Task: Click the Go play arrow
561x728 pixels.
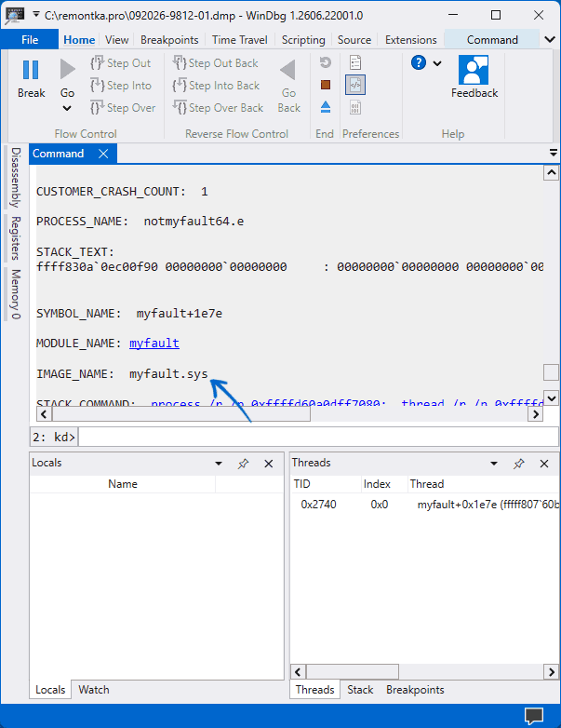Action: [67, 70]
